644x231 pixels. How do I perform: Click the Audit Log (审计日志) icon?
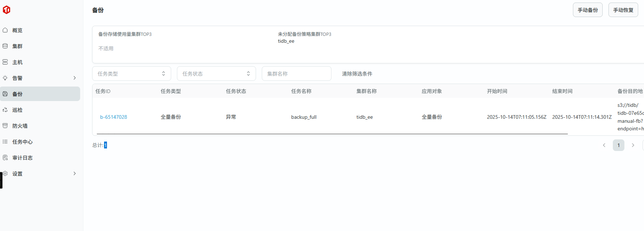coord(5,157)
